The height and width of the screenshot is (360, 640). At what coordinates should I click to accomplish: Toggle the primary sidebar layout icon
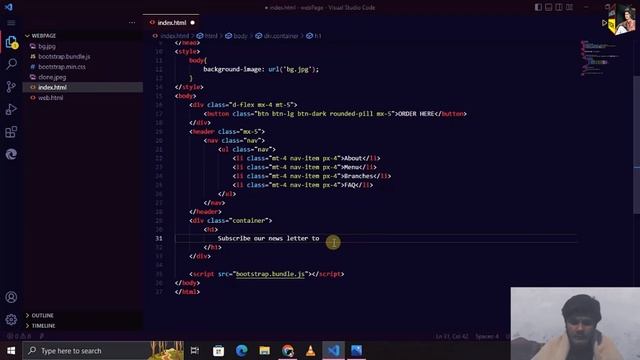(538, 7)
